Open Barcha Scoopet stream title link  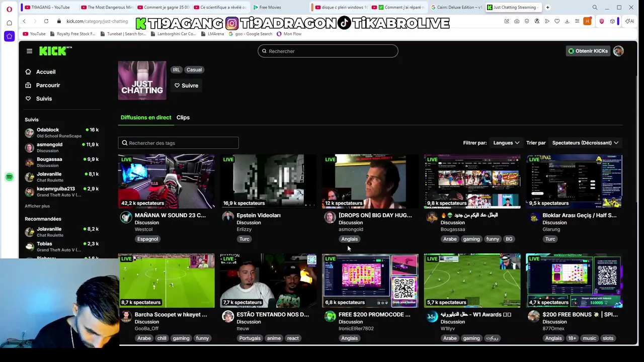click(x=171, y=315)
